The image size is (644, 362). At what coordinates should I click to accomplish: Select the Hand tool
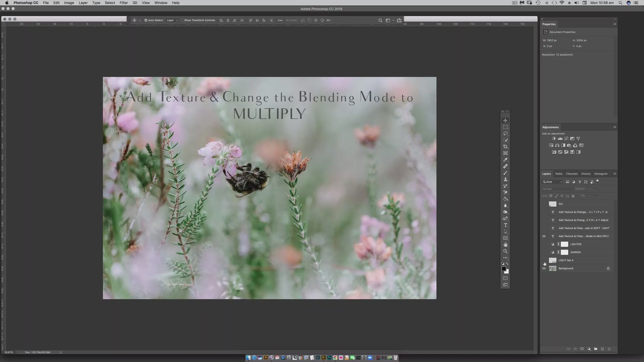point(505,245)
